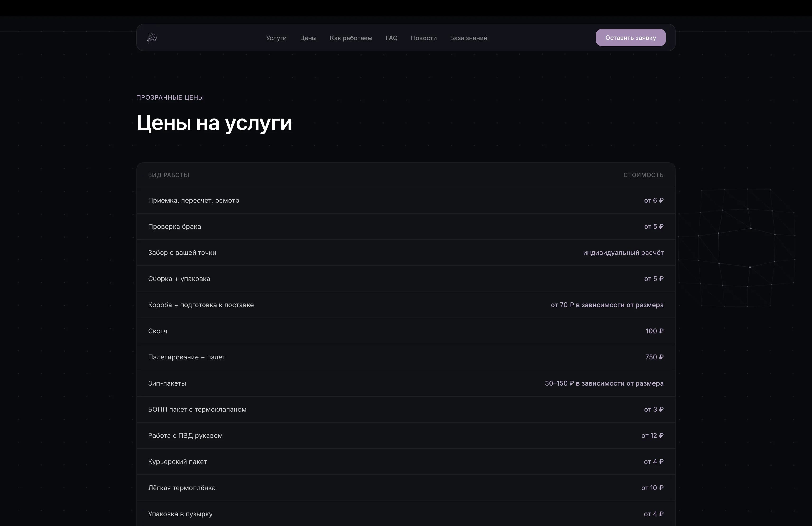
Task: Click от 70 ₽ в зависимости от размера
Action: tap(607, 305)
